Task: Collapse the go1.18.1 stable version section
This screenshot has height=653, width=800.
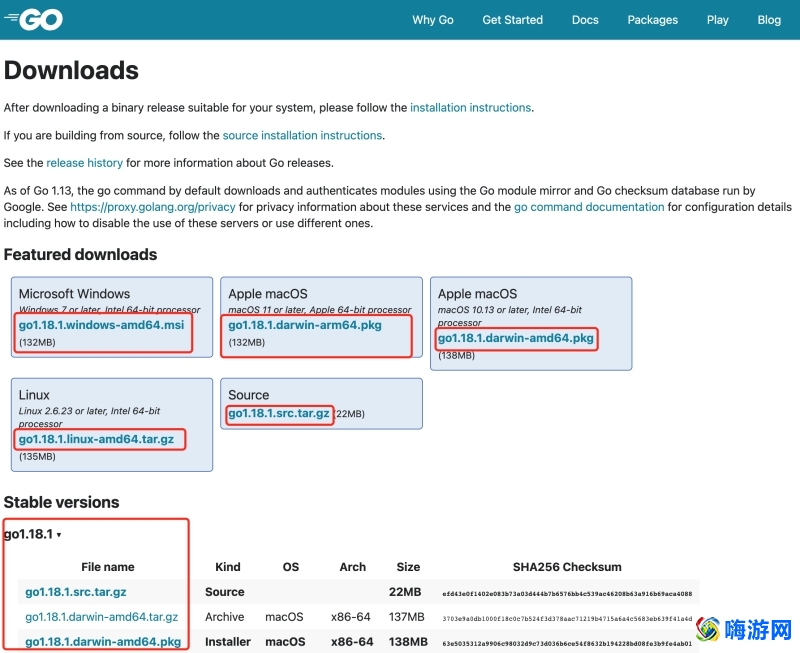Action: [x=33, y=534]
